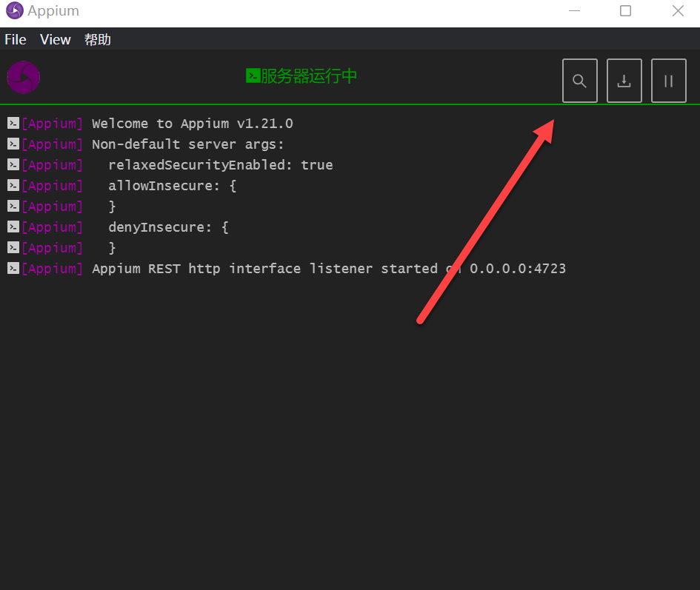Select the allowInsecure: { log entry
The image size is (700, 590).
[x=172, y=186]
